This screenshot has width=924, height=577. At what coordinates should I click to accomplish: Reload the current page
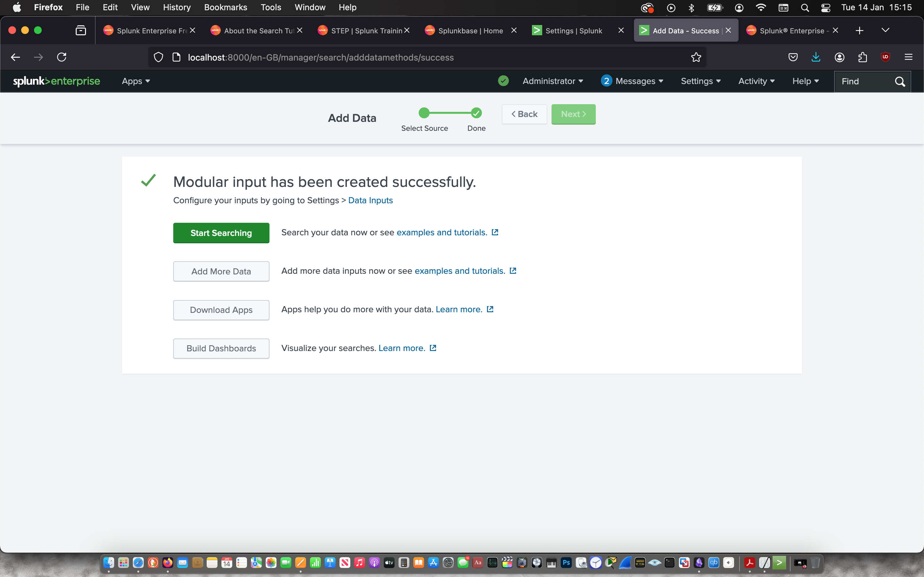tap(62, 57)
